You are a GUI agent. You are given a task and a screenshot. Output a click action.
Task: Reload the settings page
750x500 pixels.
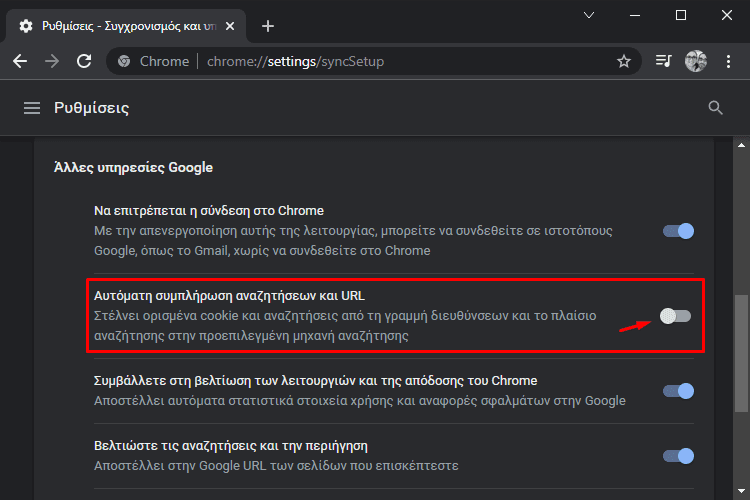pyautogui.click(x=84, y=61)
